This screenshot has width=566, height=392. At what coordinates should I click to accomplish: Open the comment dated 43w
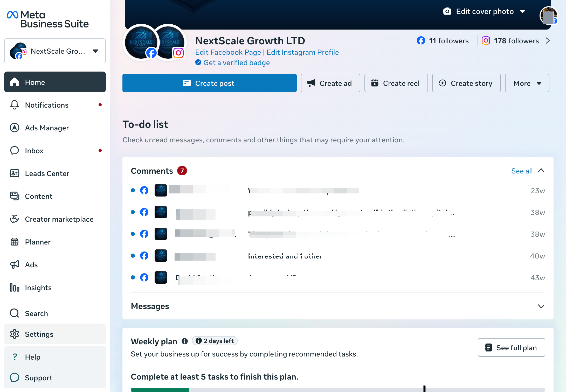(338, 278)
